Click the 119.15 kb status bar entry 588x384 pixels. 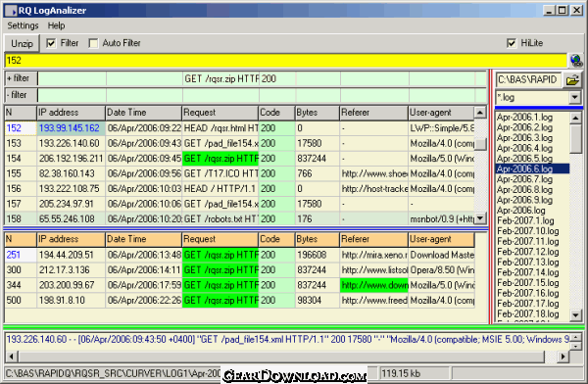(414, 373)
